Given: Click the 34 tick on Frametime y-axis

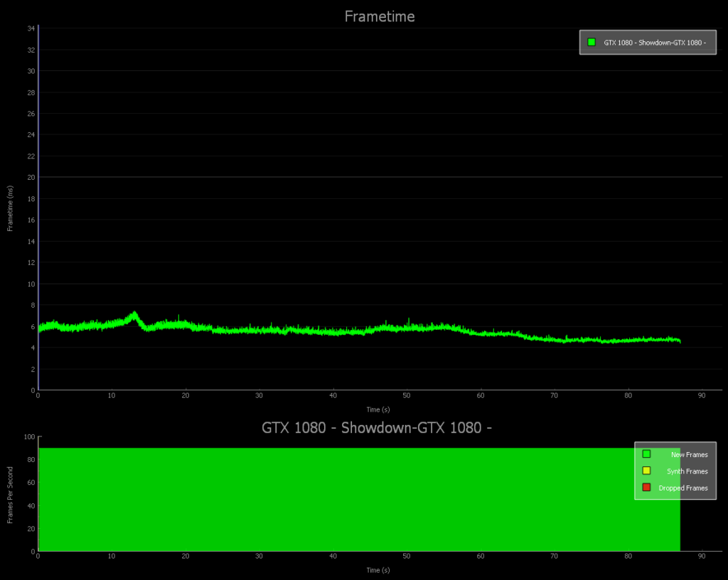Looking at the screenshot, I should tap(31, 28).
